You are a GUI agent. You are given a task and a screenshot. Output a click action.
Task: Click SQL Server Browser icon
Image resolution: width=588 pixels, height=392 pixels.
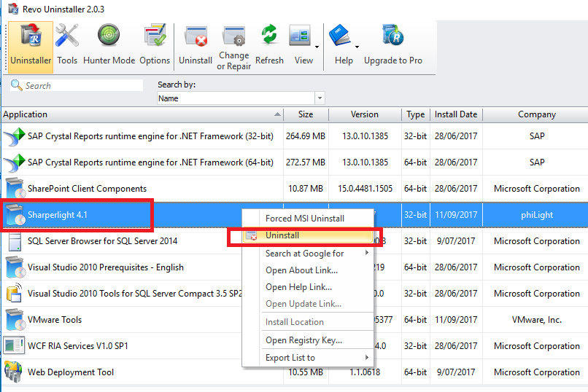(x=15, y=241)
